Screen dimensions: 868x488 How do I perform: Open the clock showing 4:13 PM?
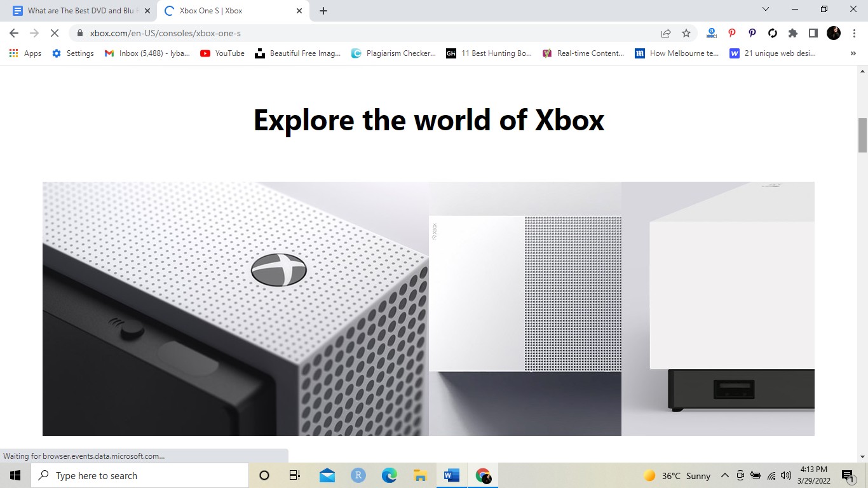pyautogui.click(x=814, y=475)
